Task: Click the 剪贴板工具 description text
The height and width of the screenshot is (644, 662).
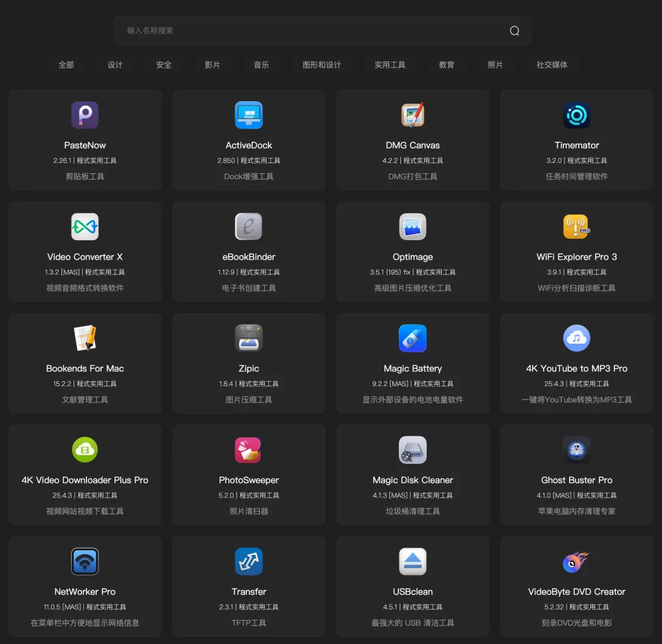Action: [x=85, y=176]
